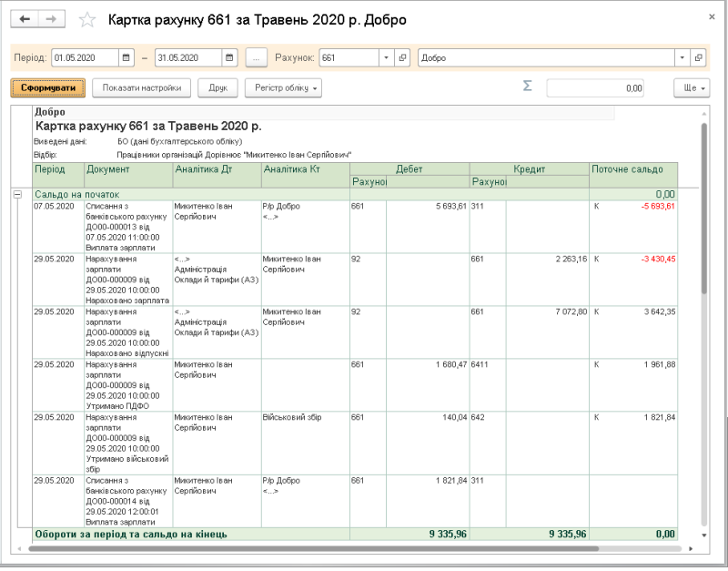This screenshot has width=728, height=571.
Task: Open the Ще menu
Action: click(x=692, y=87)
